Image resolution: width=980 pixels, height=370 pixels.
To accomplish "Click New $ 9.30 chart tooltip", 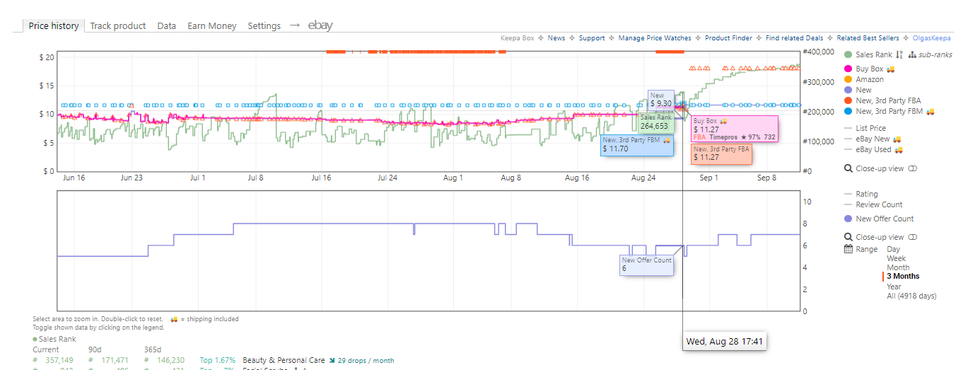I will pyautogui.click(x=661, y=99).
